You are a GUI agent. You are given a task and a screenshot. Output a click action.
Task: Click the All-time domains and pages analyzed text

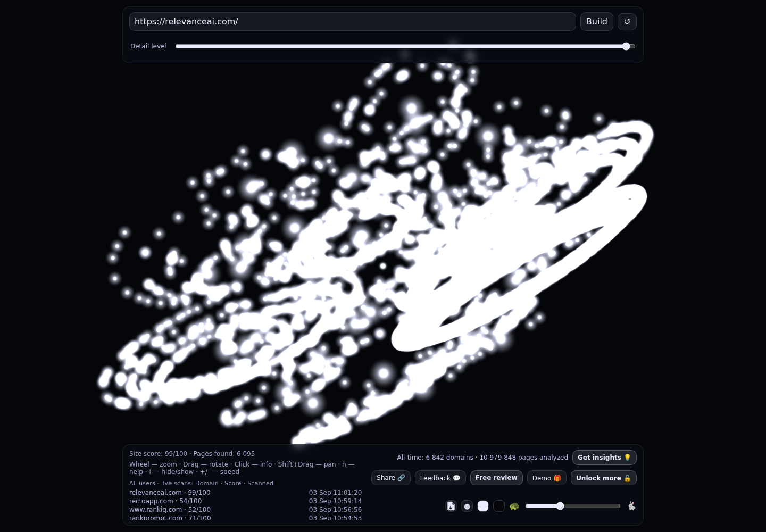tap(482, 458)
